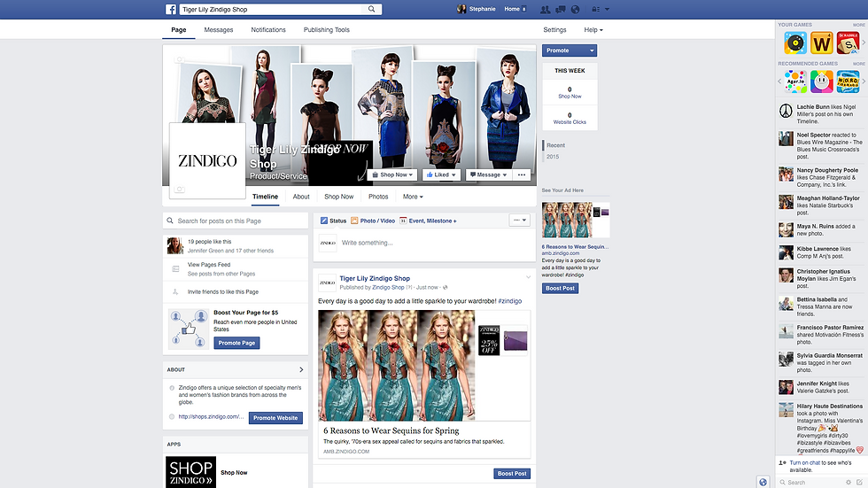Click the globe icon at bottom right corner
The image size is (868, 488).
(x=763, y=482)
